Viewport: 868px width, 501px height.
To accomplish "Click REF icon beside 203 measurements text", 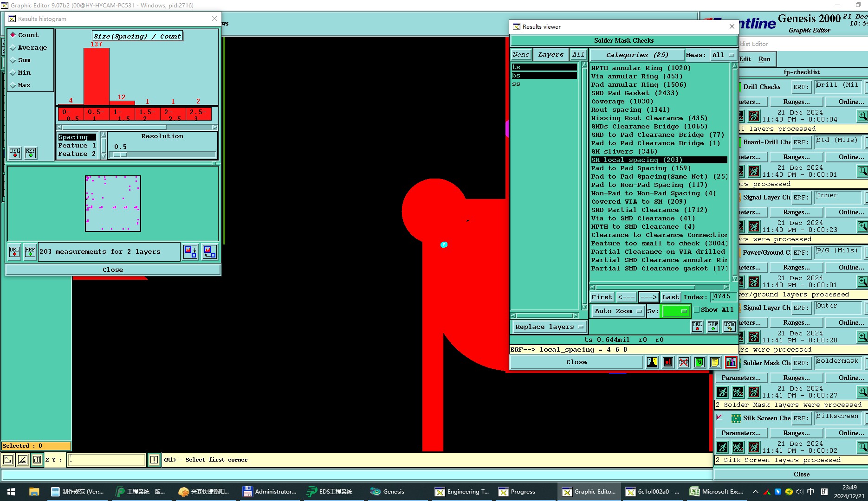I will (30, 252).
